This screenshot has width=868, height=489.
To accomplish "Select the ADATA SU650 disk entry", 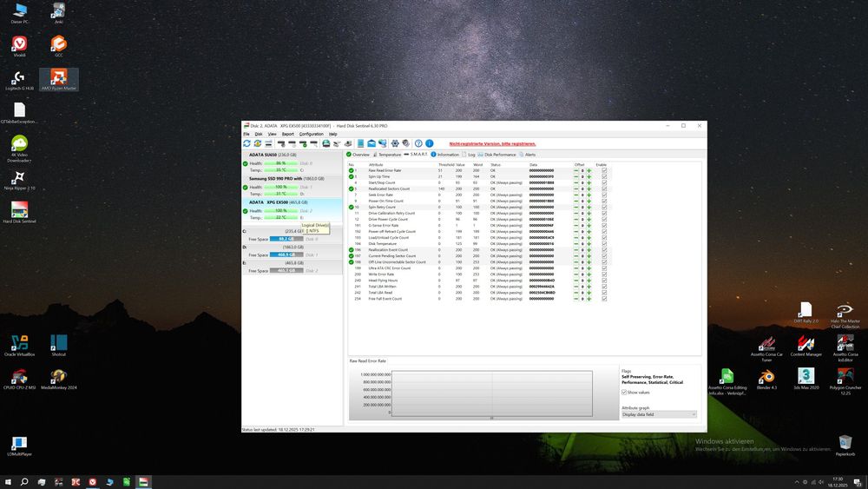I will pos(293,162).
